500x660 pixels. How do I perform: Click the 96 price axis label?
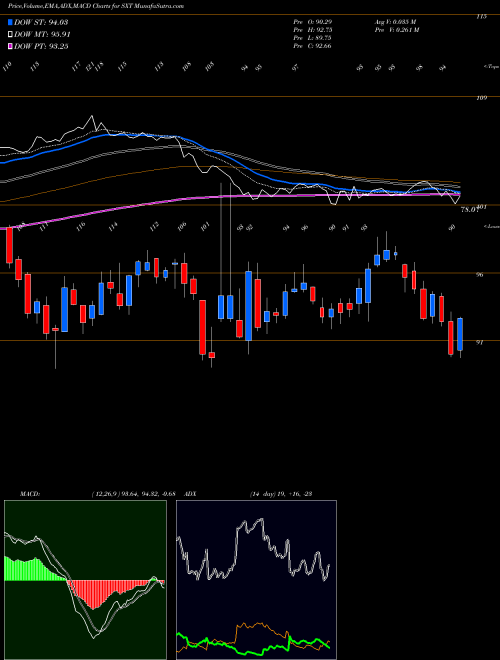pos(479,275)
